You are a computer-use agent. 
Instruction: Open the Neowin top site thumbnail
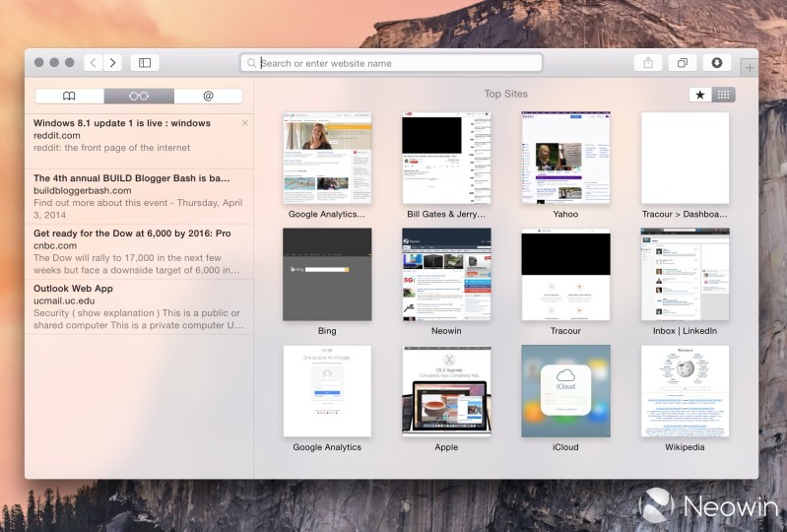(x=446, y=274)
